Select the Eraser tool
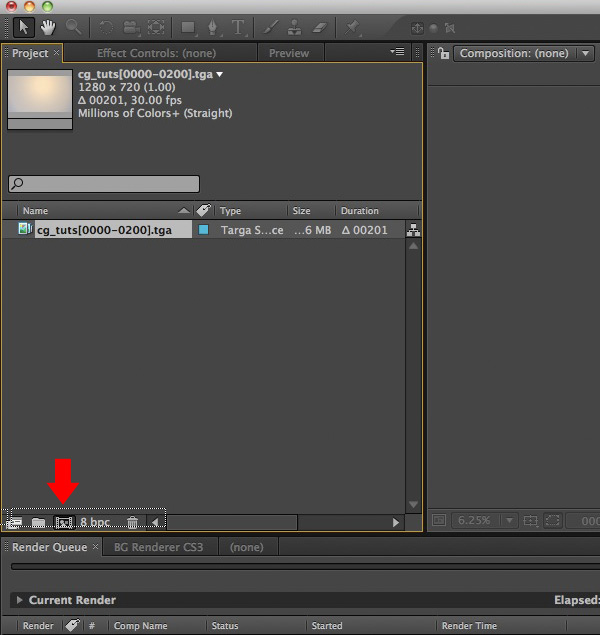This screenshot has width=600, height=635. tap(320, 28)
